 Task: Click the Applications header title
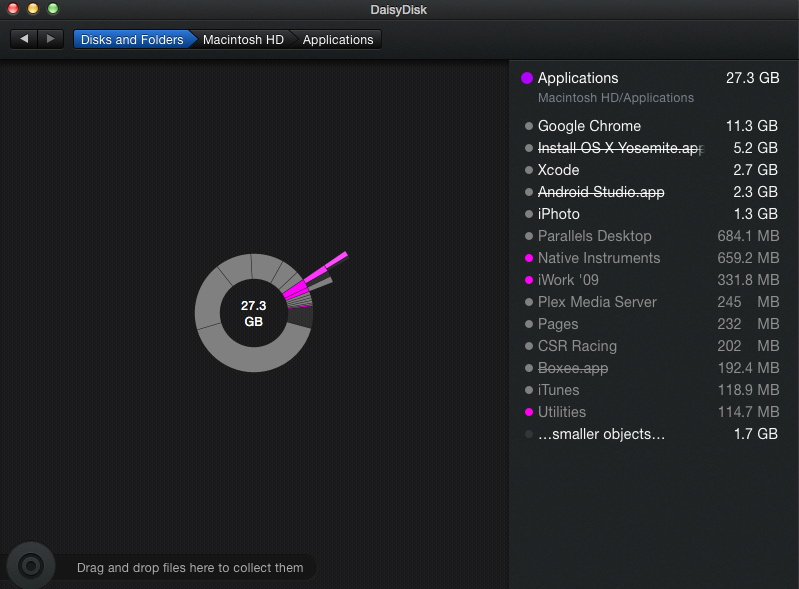(578, 78)
